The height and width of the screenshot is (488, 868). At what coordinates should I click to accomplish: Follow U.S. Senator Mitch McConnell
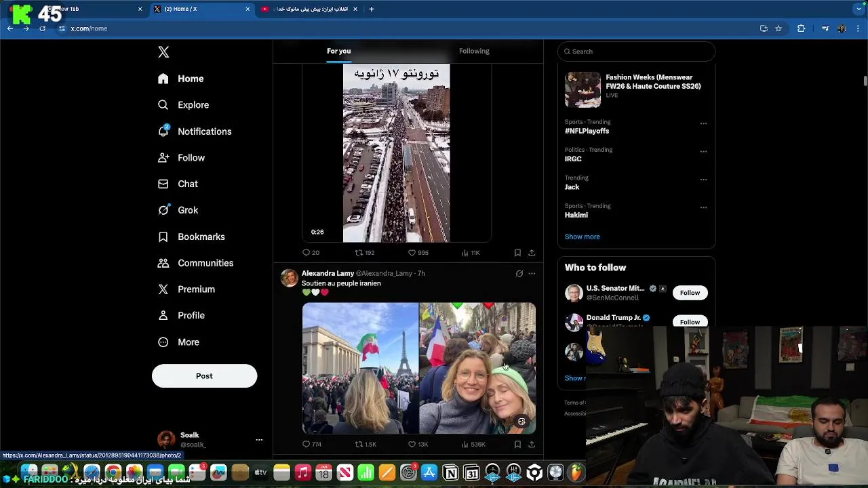tap(690, 293)
